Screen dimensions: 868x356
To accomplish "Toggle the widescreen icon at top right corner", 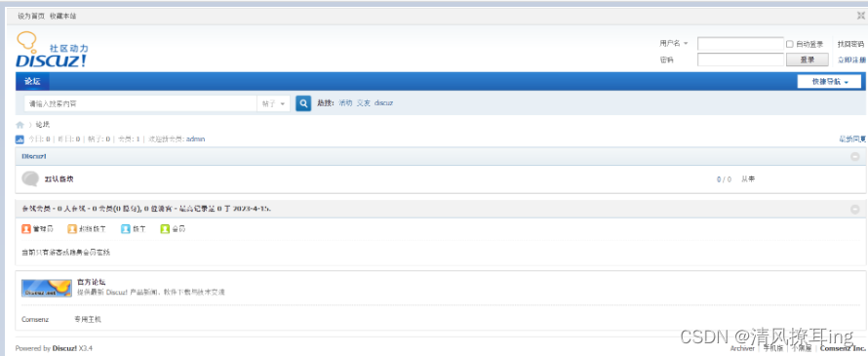I will (x=861, y=16).
